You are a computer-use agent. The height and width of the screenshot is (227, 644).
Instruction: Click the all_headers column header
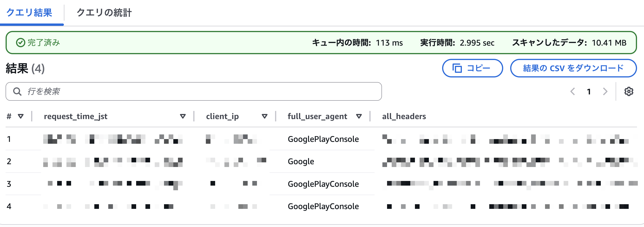point(404,116)
